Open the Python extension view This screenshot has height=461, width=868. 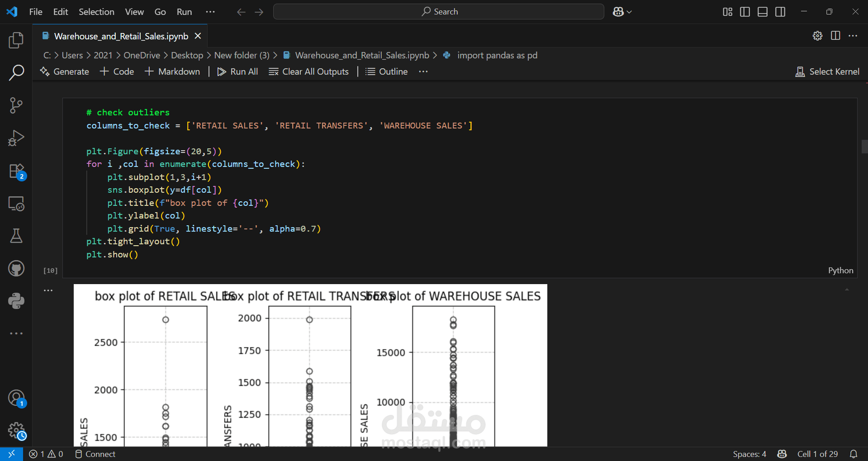(x=16, y=301)
